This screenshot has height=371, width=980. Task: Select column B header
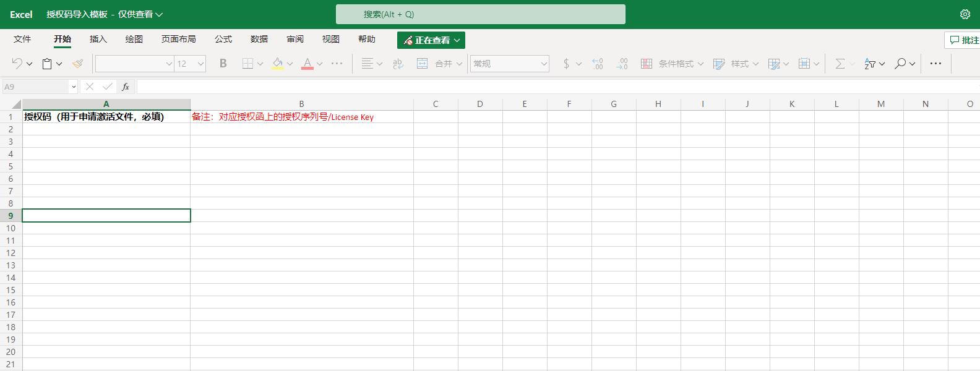point(302,104)
